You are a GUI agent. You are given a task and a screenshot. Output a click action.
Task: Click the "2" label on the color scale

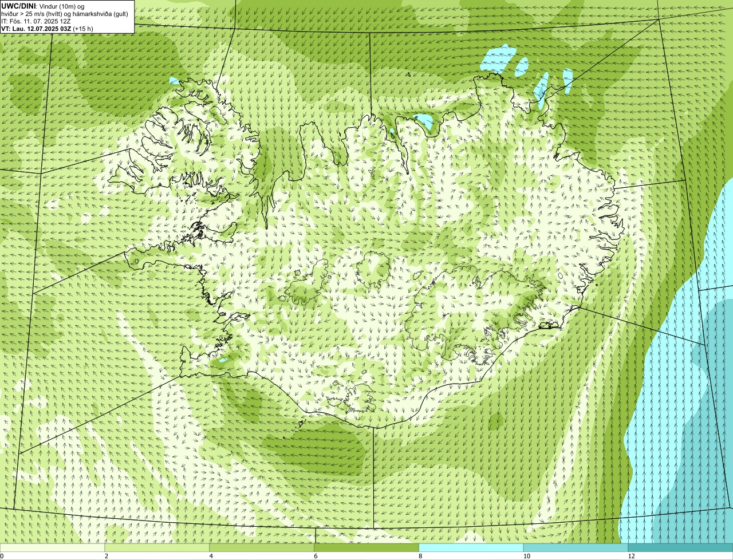coord(107,556)
